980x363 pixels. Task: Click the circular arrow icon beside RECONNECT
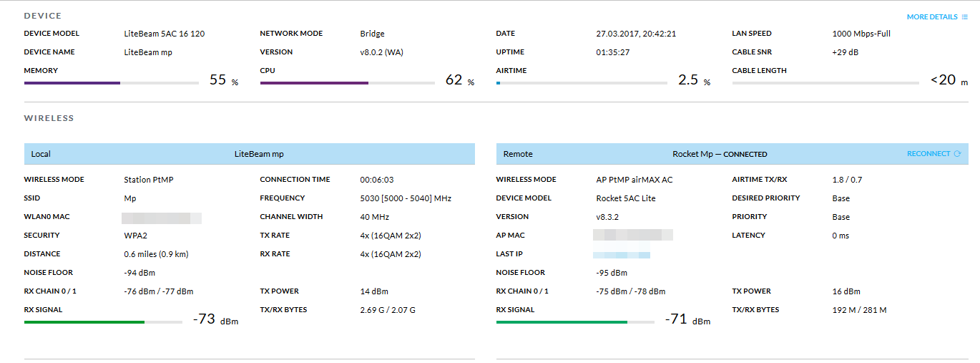tap(957, 154)
